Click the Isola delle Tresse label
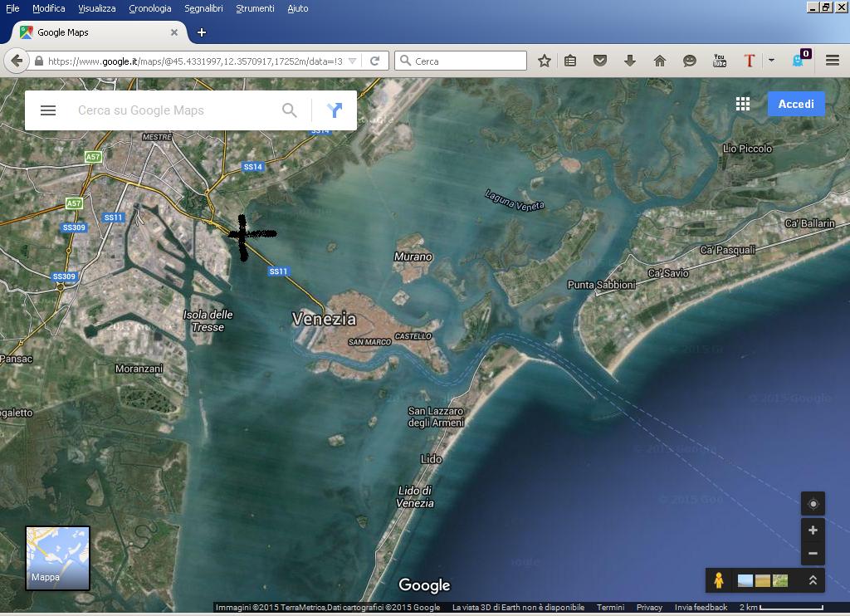This screenshot has width=850, height=616. pos(208,320)
